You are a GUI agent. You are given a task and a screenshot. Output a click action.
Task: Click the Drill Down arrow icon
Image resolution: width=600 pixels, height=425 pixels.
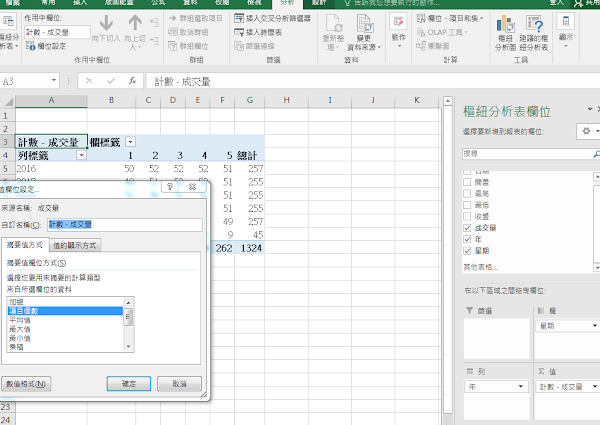[106, 23]
